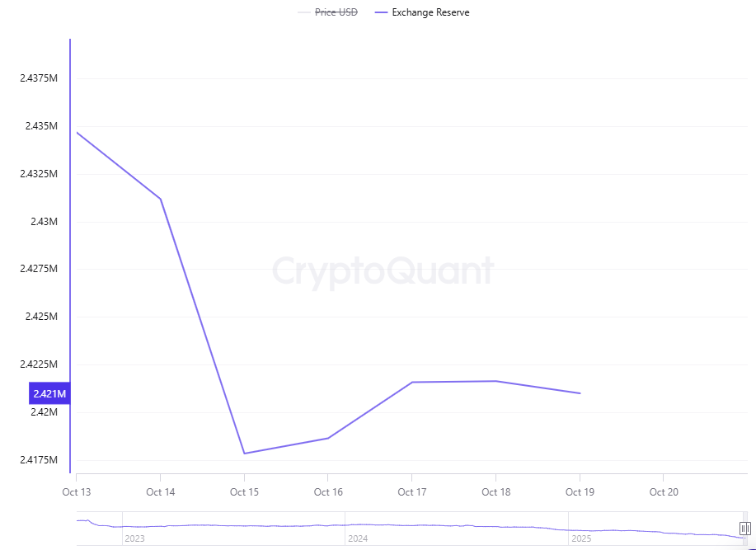756x550 pixels.
Task: Select the Oct 18 point on the reserve line
Action: click(x=495, y=381)
